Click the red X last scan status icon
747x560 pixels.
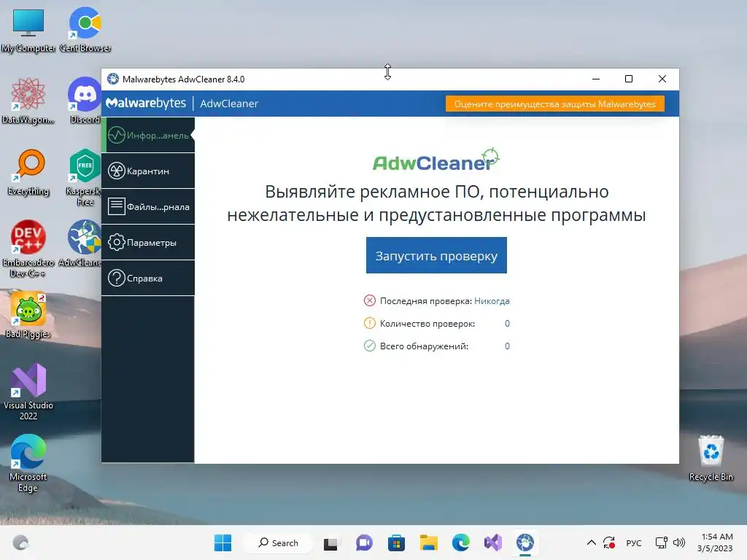pos(370,300)
